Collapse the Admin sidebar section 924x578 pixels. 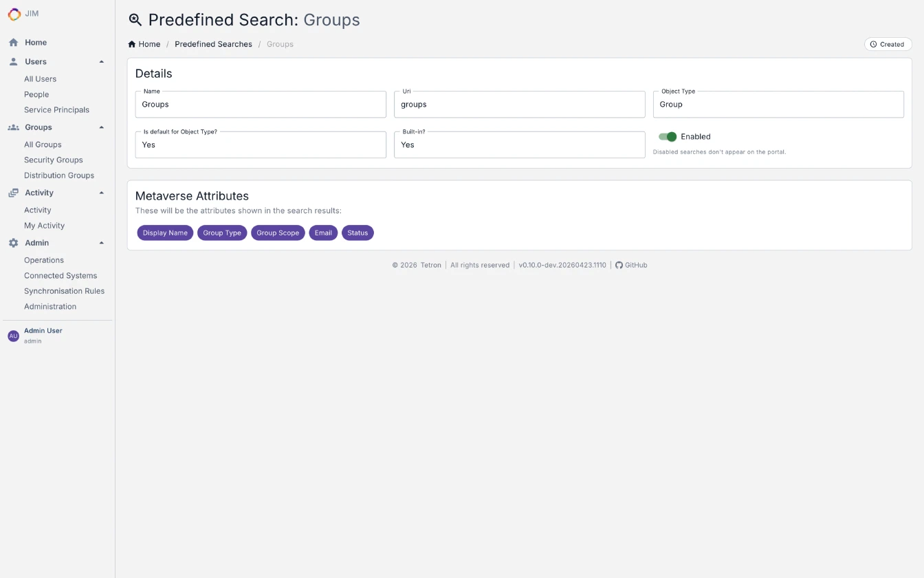click(x=102, y=242)
